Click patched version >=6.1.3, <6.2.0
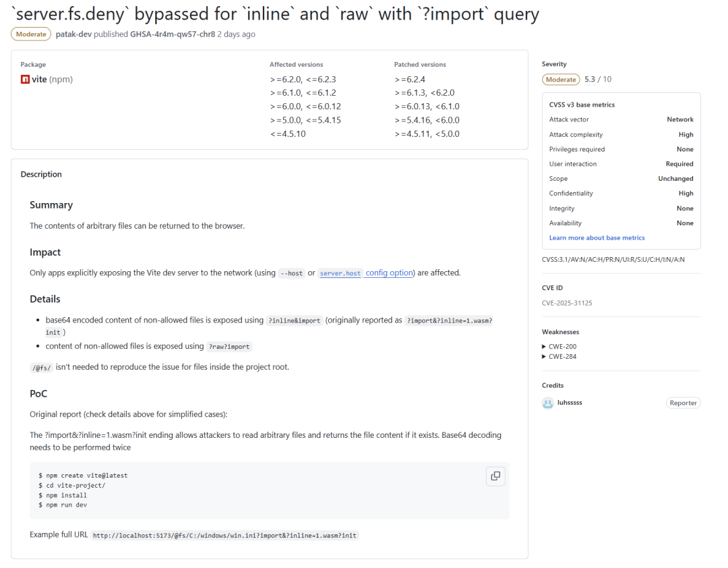This screenshot has height=568, width=728. [x=425, y=93]
